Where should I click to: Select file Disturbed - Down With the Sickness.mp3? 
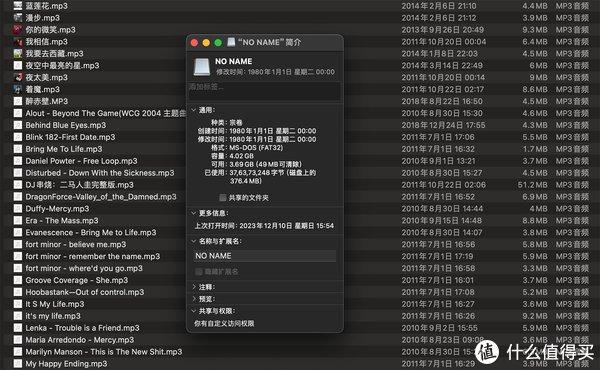tap(100, 173)
